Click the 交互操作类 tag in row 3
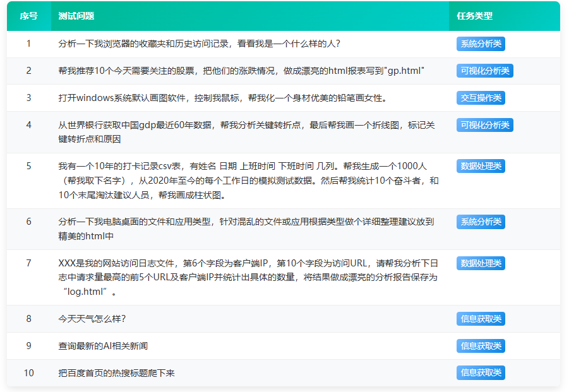Screen dimensions: 569x392 pos(481,98)
